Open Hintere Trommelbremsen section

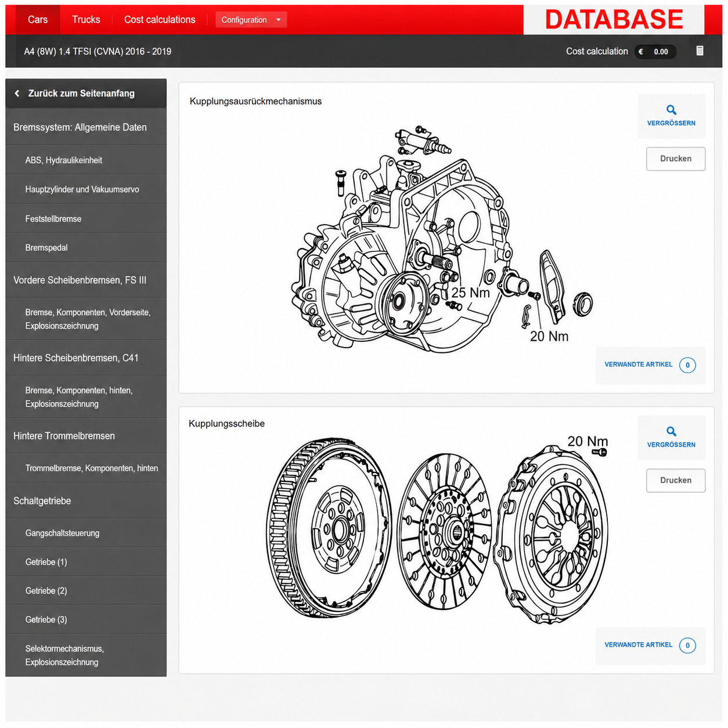coord(86,435)
